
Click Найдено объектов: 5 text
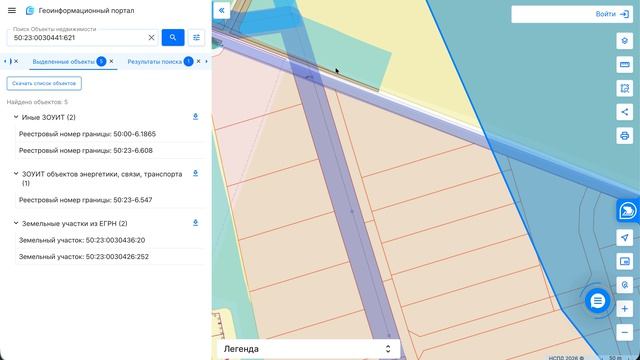(x=37, y=102)
